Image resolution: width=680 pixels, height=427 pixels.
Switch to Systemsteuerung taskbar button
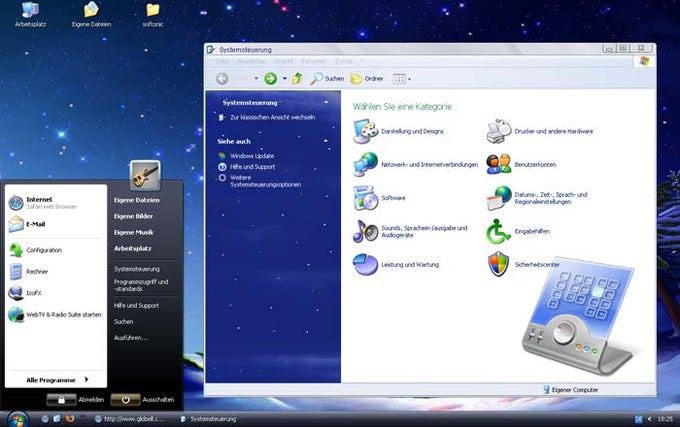pyautogui.click(x=209, y=419)
